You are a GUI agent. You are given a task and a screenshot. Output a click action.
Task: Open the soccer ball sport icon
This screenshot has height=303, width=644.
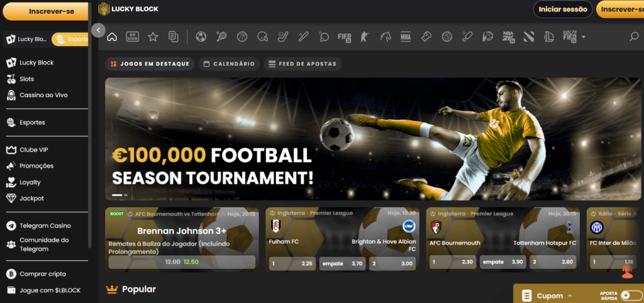tap(201, 37)
